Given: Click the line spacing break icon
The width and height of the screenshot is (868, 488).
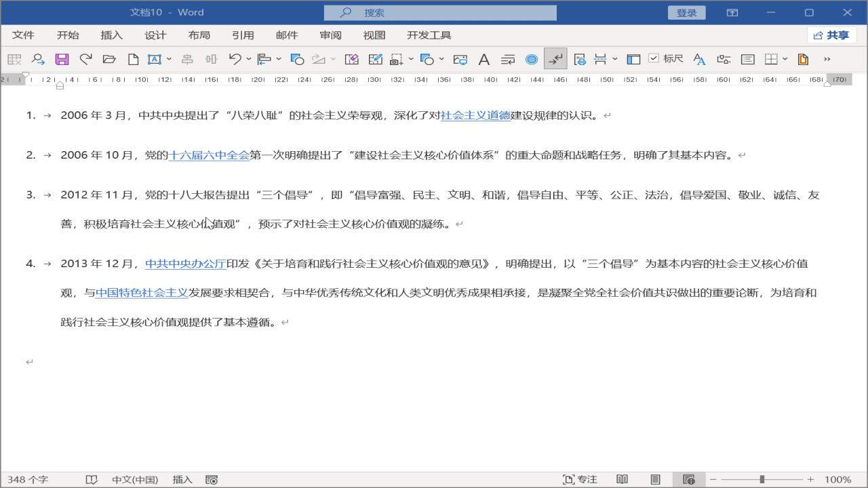Looking at the screenshot, I should (x=600, y=59).
